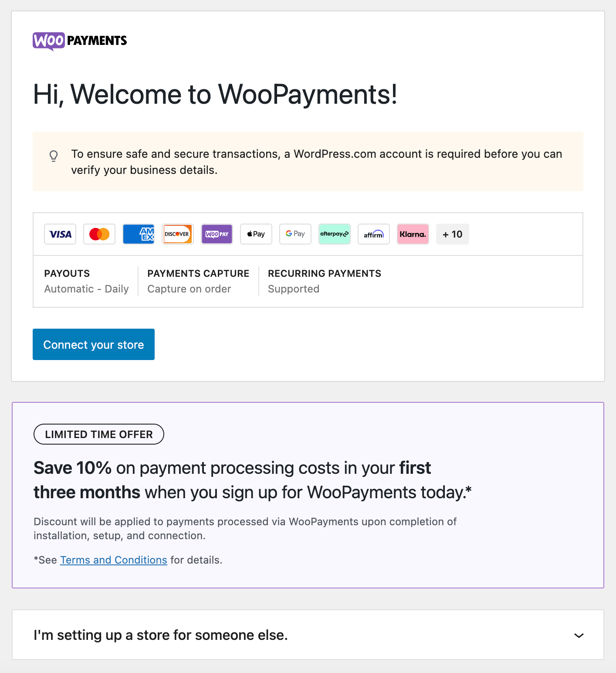The width and height of the screenshot is (616, 673).
Task: Click the Automatic Daily payouts label
Action: point(86,289)
